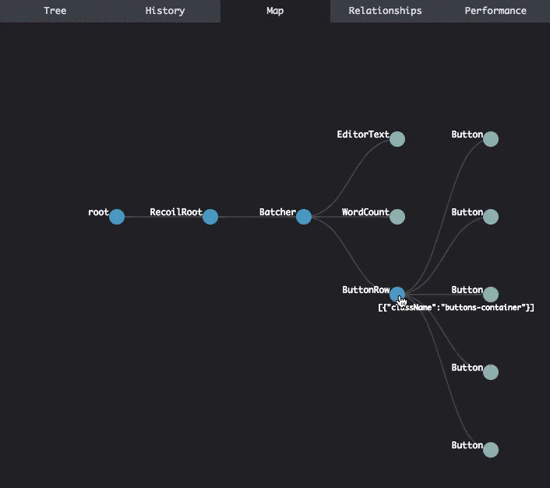Collapse the ButtonRow node

tap(397, 294)
